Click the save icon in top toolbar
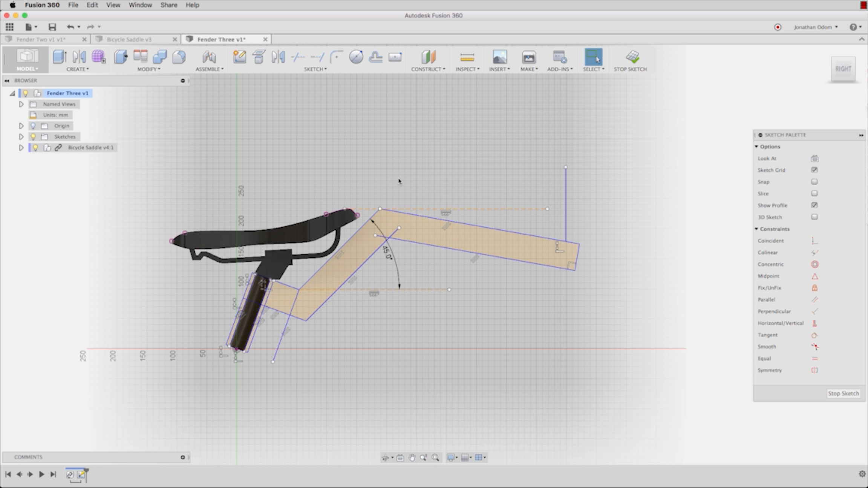 click(x=52, y=27)
